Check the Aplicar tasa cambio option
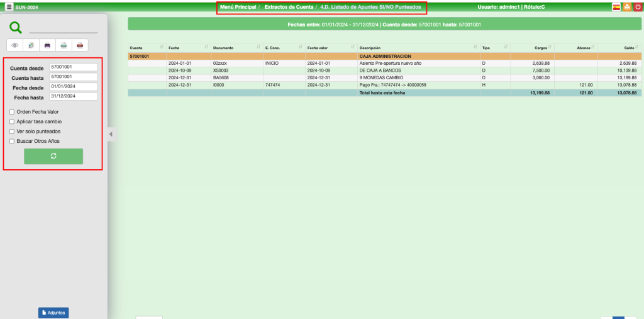This screenshot has height=319, width=644. [x=12, y=121]
